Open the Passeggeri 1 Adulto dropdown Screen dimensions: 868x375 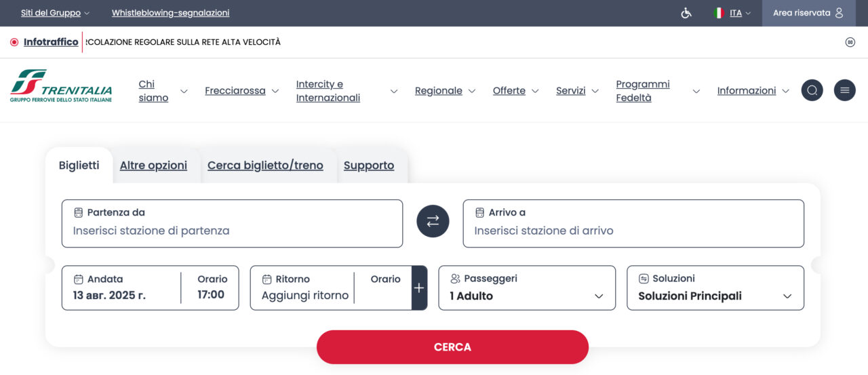pyautogui.click(x=527, y=288)
